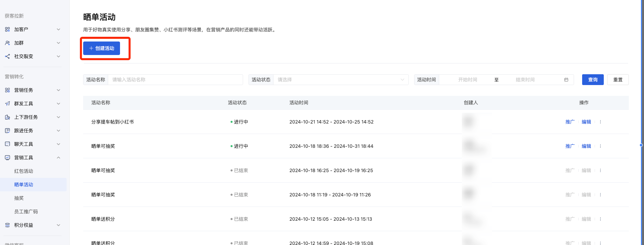The width and height of the screenshot is (644, 245).
Task: Click the 重置 reset button
Action: (618, 80)
